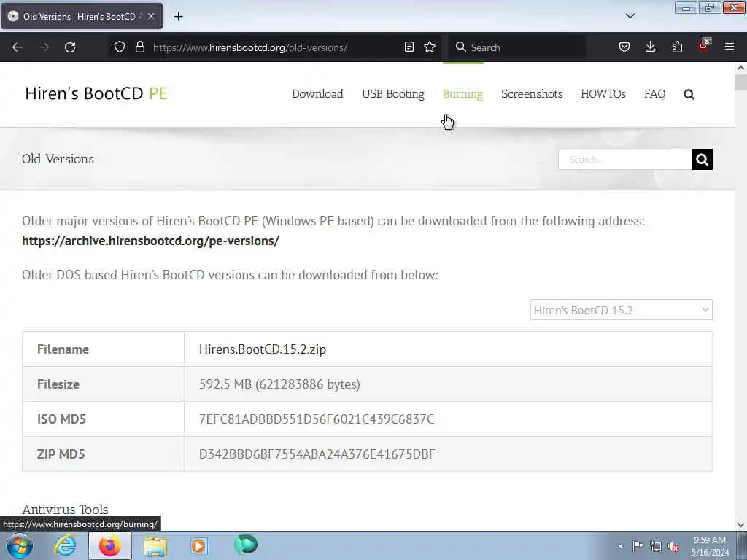Toggle reader view icon in address bar

click(409, 47)
